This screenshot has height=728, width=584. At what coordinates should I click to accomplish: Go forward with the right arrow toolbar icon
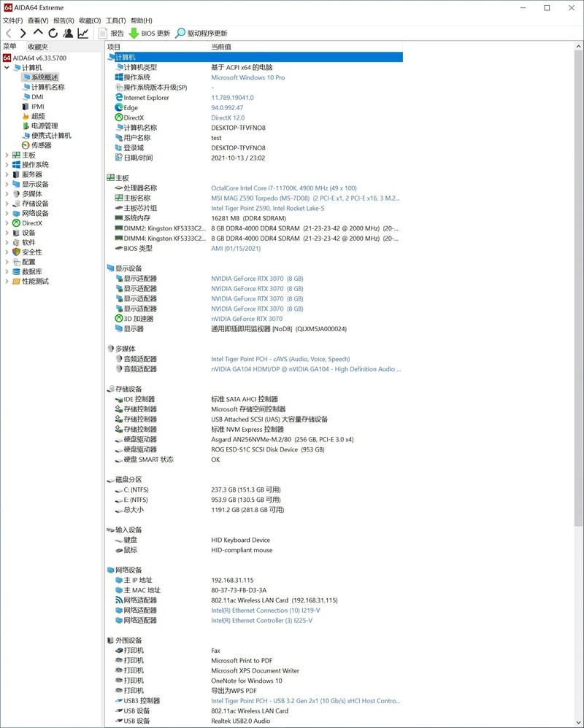click(23, 33)
